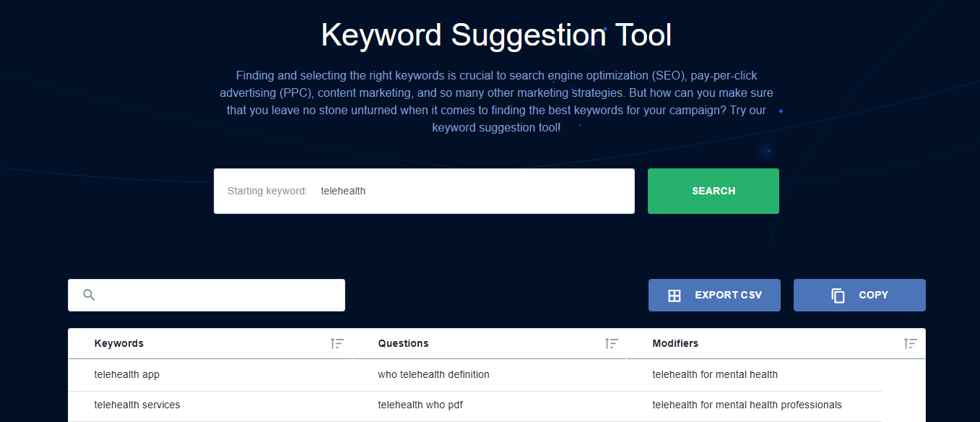Click the Questions column header

pyautogui.click(x=403, y=343)
